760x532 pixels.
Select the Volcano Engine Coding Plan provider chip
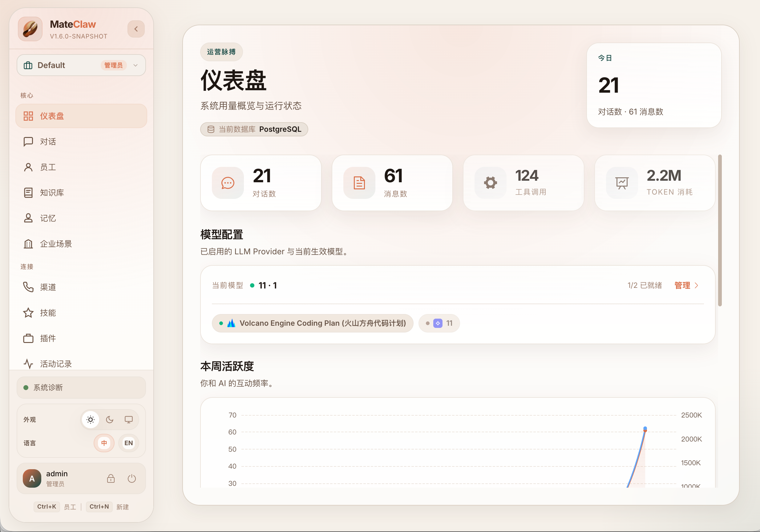[x=313, y=323]
